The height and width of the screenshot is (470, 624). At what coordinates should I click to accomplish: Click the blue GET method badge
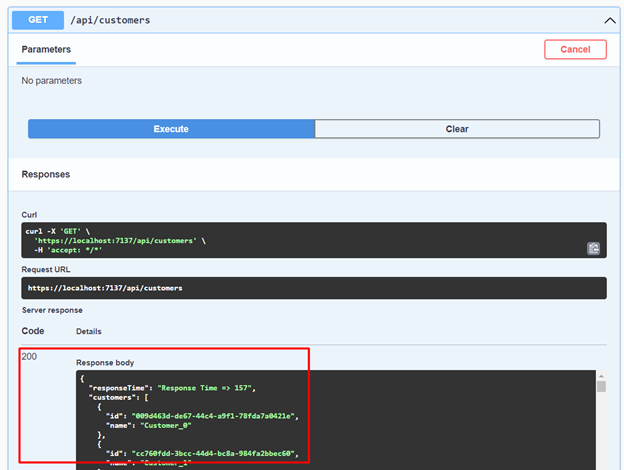click(x=39, y=19)
